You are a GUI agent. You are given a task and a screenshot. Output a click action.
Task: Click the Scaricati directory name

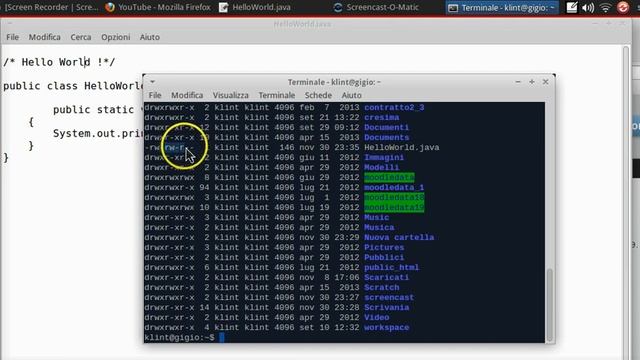(x=387, y=278)
